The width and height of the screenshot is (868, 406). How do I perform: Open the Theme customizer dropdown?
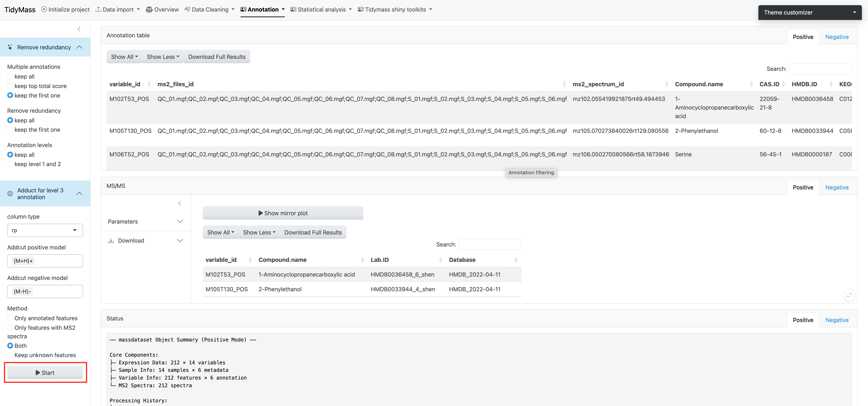coord(810,12)
